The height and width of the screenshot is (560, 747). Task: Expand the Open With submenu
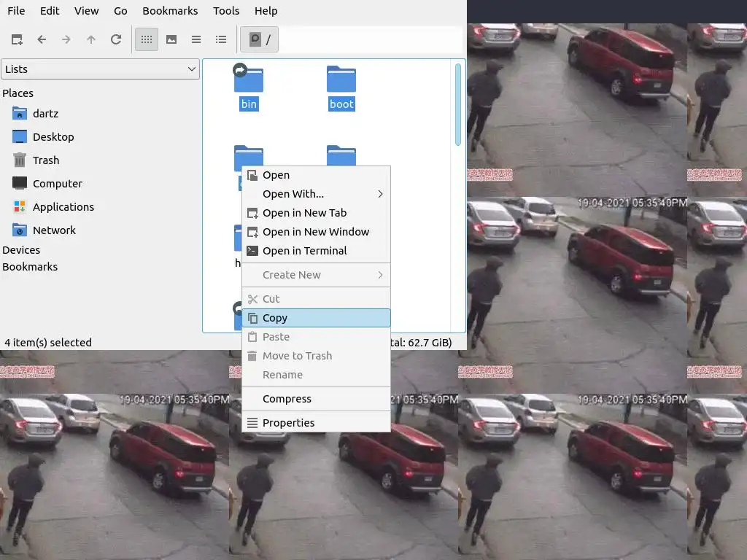317,194
